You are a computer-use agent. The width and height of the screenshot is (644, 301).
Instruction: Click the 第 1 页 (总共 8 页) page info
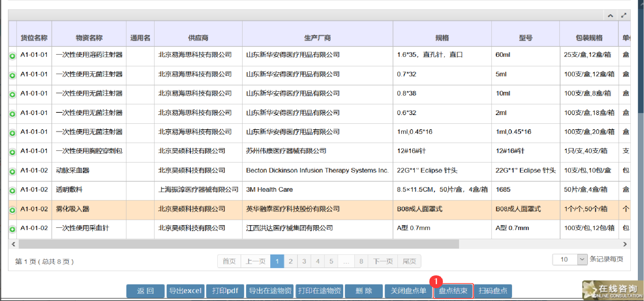pyautogui.click(x=44, y=262)
